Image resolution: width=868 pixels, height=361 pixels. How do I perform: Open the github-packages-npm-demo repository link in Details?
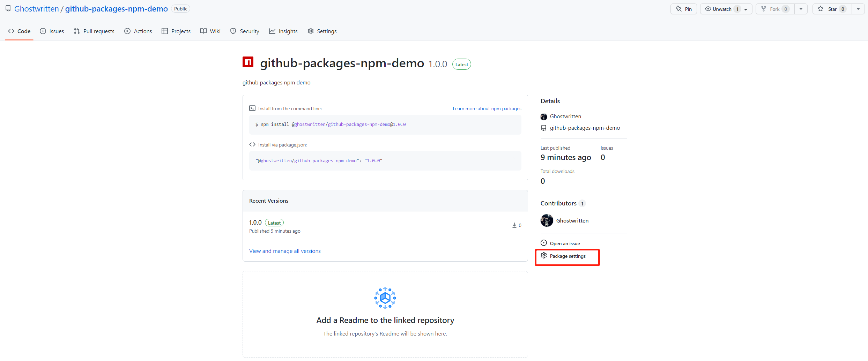585,128
